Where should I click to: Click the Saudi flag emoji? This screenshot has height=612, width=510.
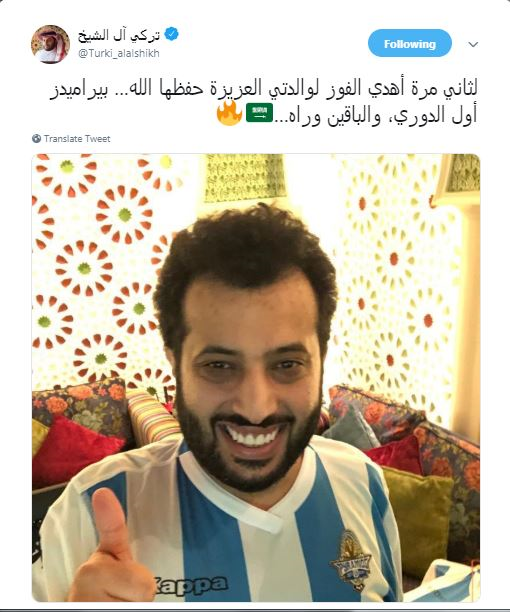[x=259, y=113]
